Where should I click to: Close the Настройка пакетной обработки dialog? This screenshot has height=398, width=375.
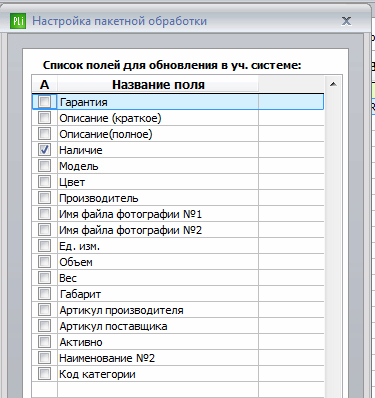[347, 21]
